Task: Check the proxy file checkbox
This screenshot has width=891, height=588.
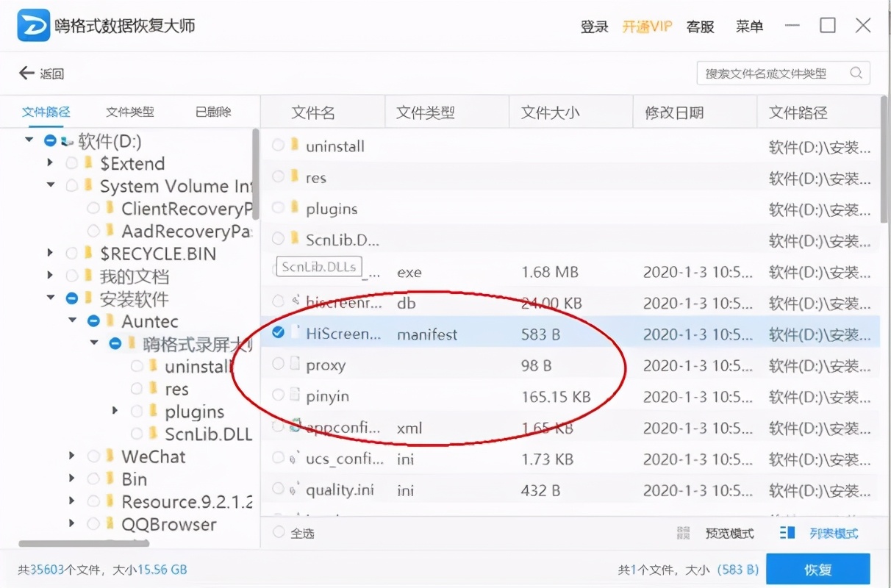Action: pyautogui.click(x=278, y=364)
